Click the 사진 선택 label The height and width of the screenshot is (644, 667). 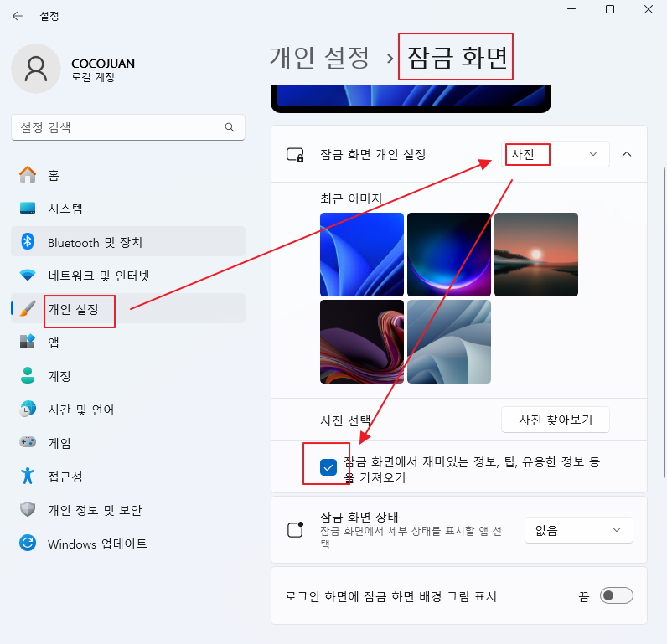(x=345, y=420)
